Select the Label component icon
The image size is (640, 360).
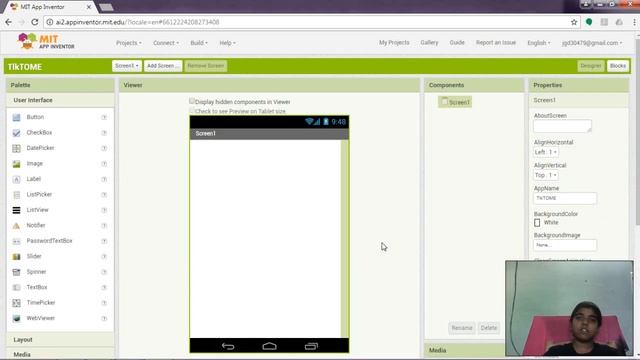tap(16, 179)
